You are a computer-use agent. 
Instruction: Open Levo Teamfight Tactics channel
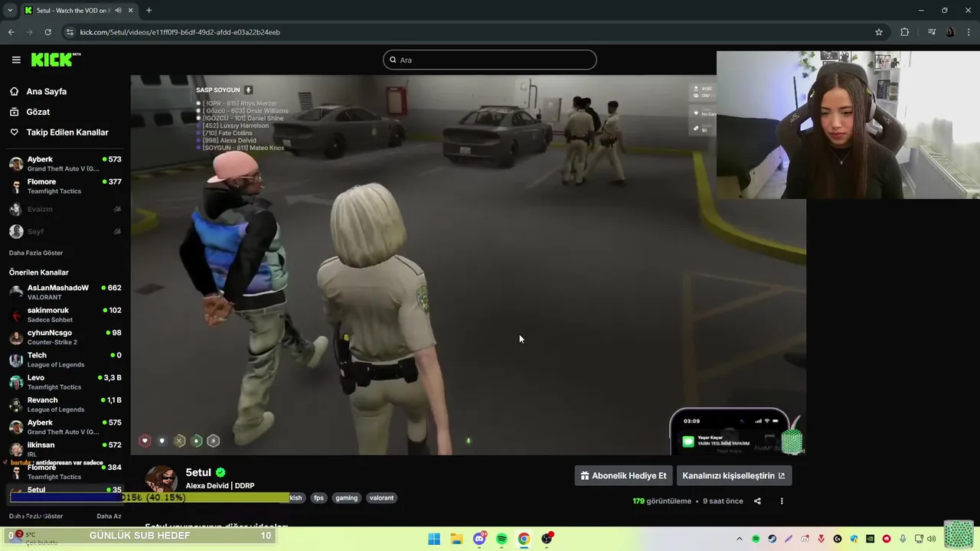pos(65,382)
